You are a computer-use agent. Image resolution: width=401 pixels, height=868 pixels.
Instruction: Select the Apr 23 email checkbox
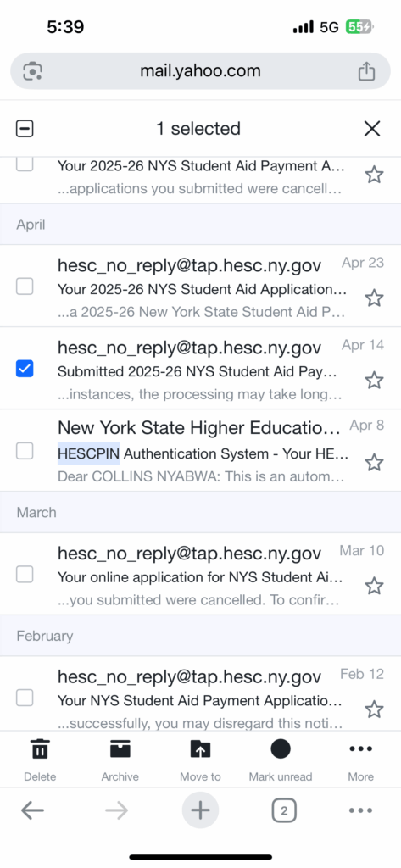coord(25,287)
